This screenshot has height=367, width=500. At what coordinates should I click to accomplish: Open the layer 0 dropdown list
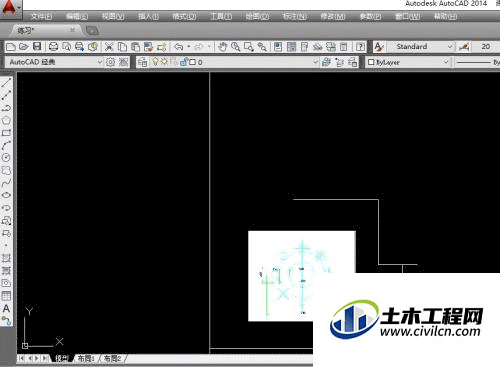(315, 62)
